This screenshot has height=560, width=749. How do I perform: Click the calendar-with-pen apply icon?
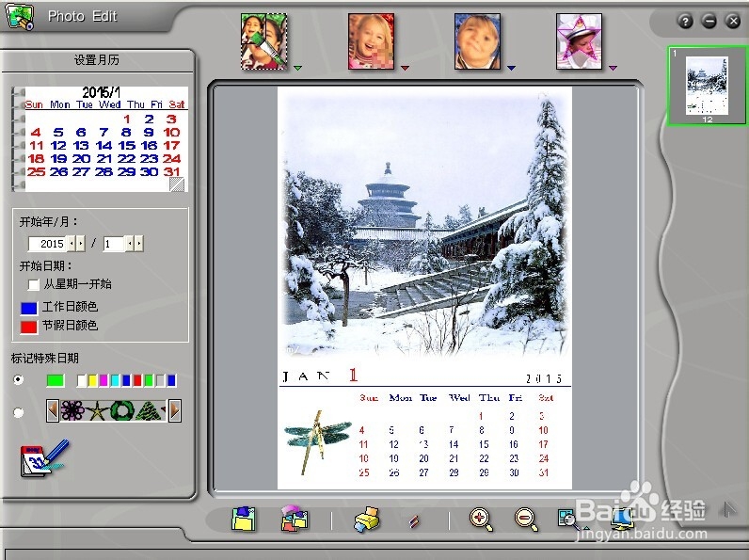[44, 459]
